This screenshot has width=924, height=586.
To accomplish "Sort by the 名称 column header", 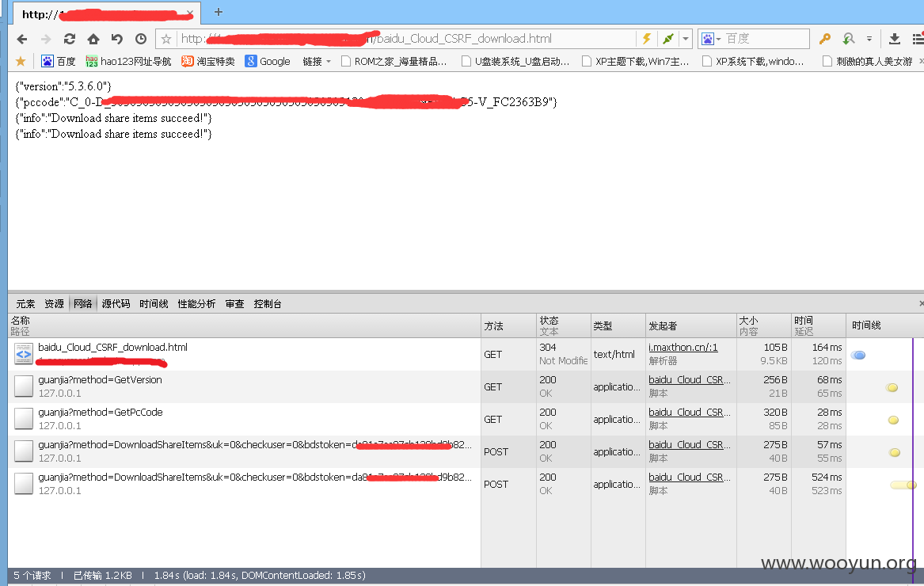I will 245,325.
